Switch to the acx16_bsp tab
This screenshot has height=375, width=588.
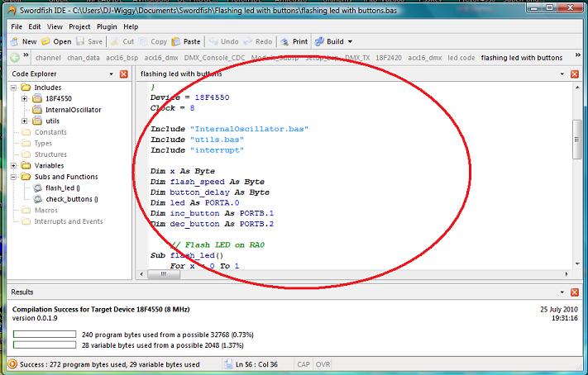click(122, 58)
